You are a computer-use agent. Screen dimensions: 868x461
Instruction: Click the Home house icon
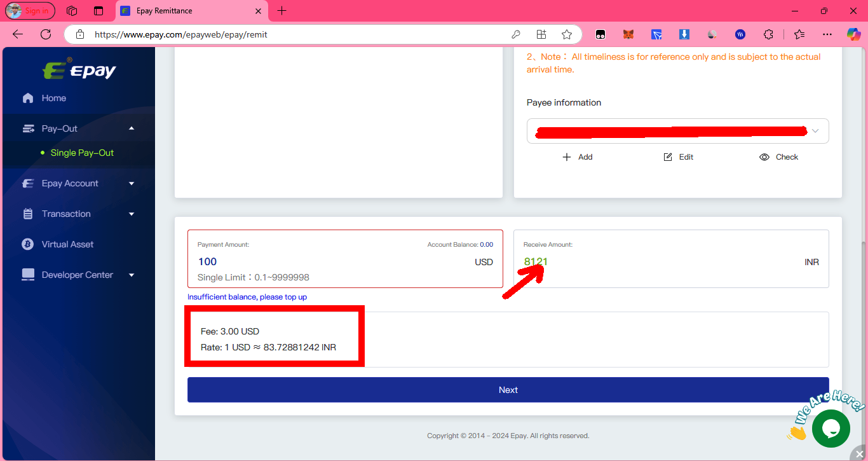point(28,98)
